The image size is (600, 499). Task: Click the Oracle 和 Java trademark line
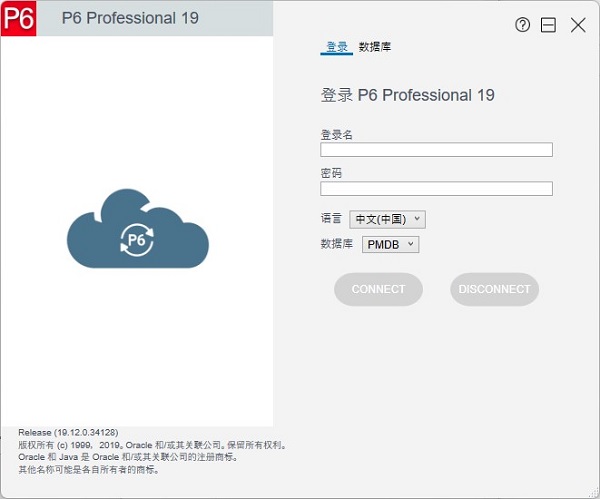[129, 457]
